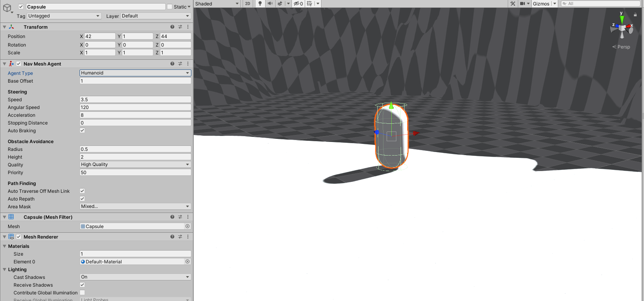644x301 pixels.
Task: Open Nav Mesh Agent context menu
Action: tap(188, 64)
